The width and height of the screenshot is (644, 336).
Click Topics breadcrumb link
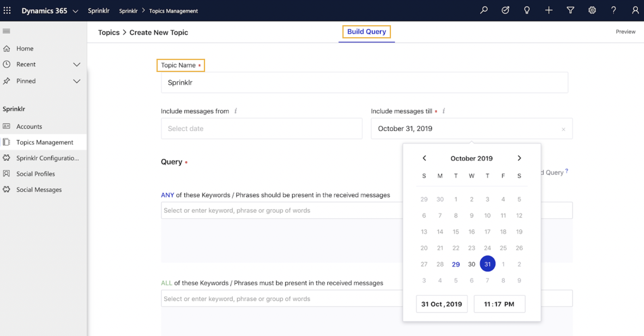coord(109,32)
